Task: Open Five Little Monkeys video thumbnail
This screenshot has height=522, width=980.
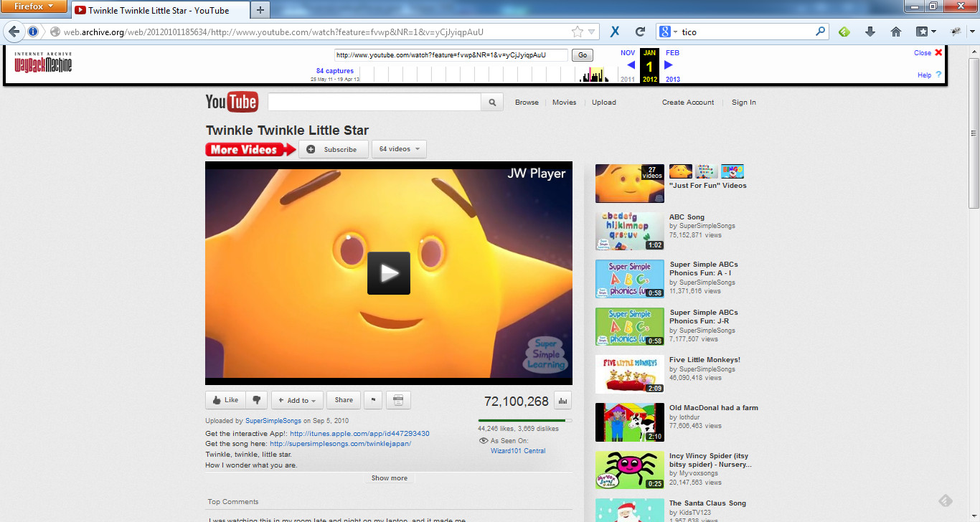Action: coord(629,374)
